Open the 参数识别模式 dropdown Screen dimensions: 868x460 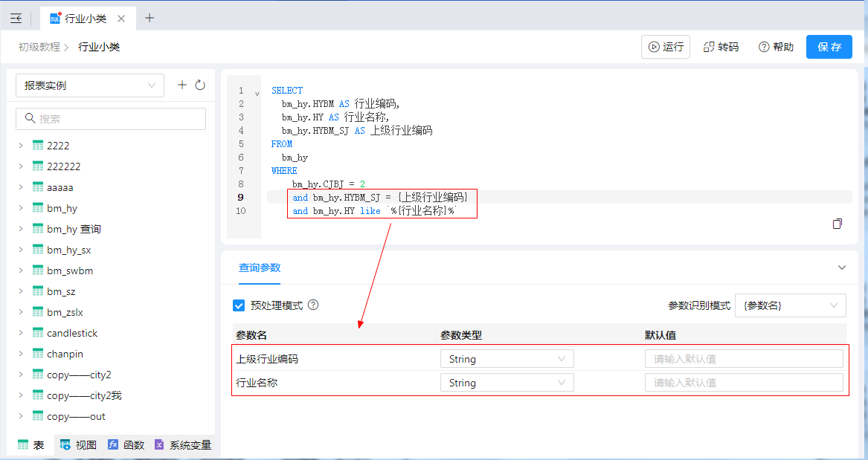click(x=790, y=305)
